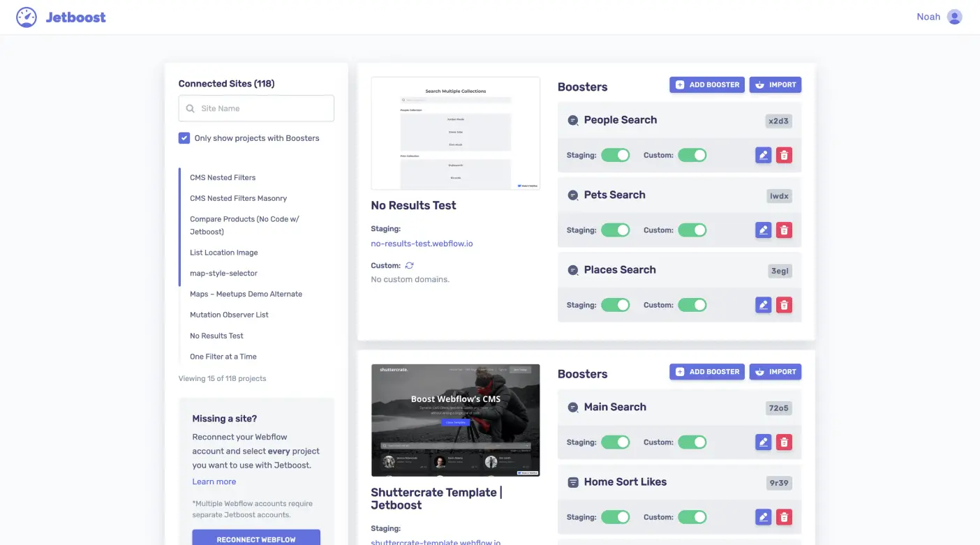Click the magnifier icon in Site Name field
The width and height of the screenshot is (980, 545).
click(x=191, y=109)
